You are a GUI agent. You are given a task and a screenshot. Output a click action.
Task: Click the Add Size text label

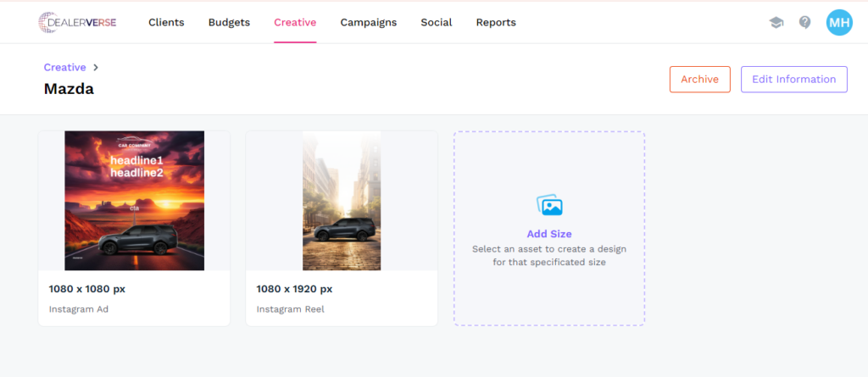(x=549, y=234)
